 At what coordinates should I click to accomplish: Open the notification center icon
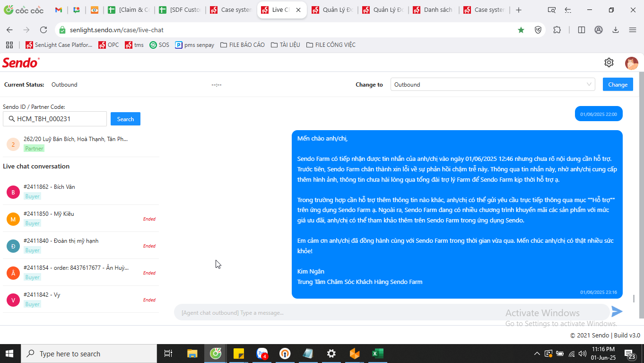pyautogui.click(x=630, y=354)
